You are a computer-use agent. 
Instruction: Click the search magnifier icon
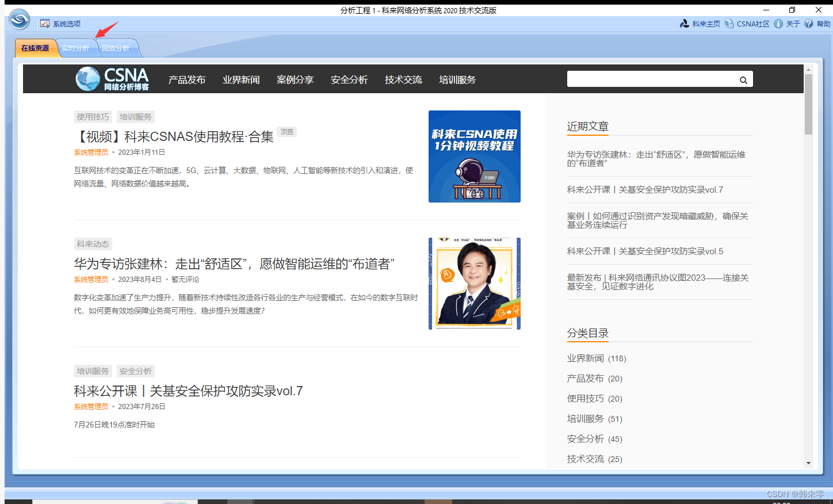click(x=743, y=80)
